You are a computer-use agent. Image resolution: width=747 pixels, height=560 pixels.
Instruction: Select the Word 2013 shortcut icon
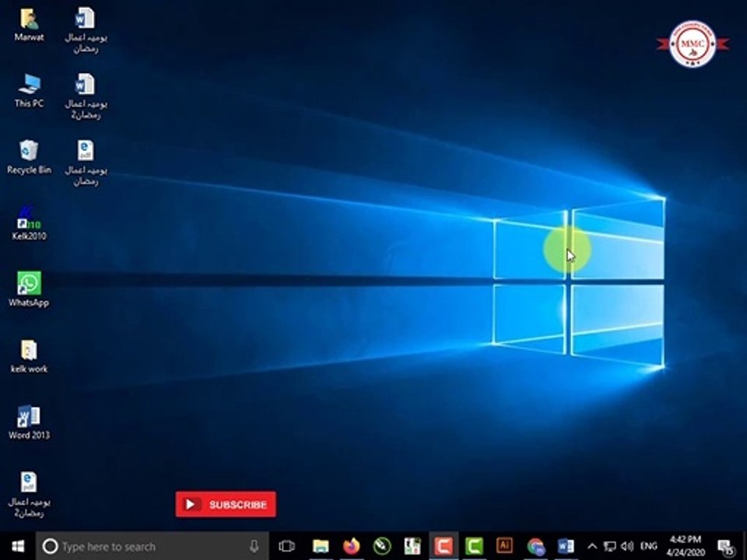coord(29,422)
